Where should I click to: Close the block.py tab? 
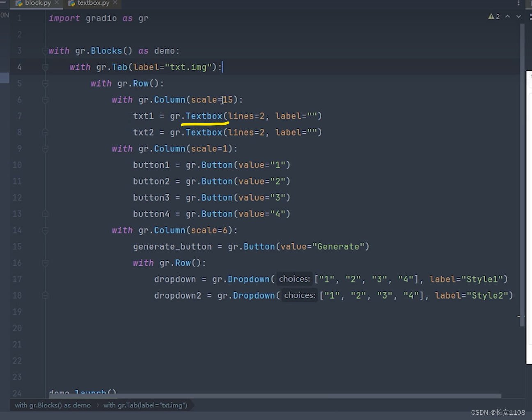(57, 2)
